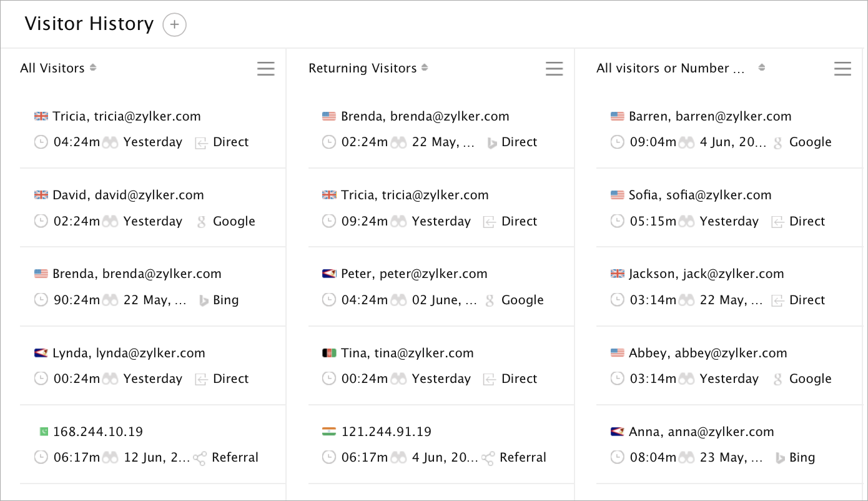Click the Bing icon in Anna's row
Screen dimensions: 868x501
tap(779, 458)
